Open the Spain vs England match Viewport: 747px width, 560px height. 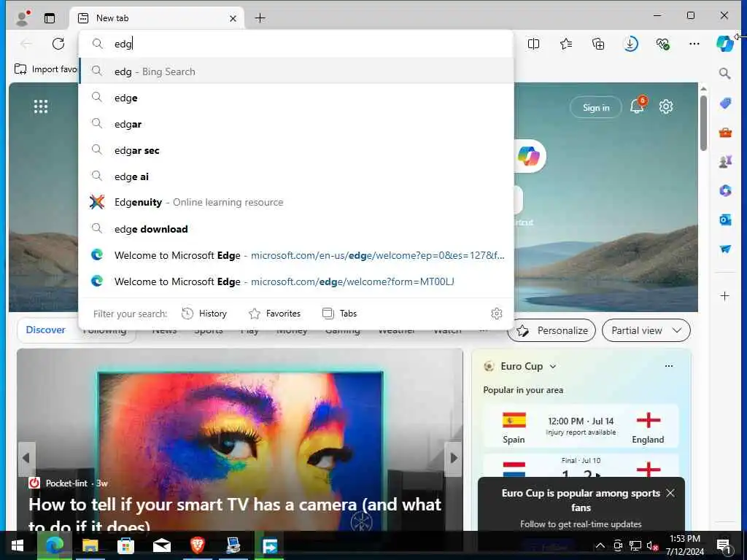[581, 426]
